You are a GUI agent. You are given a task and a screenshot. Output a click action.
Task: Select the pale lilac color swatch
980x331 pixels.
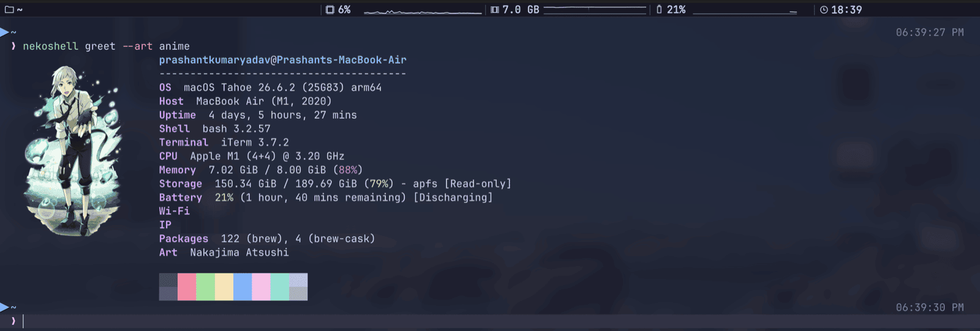coord(261,287)
